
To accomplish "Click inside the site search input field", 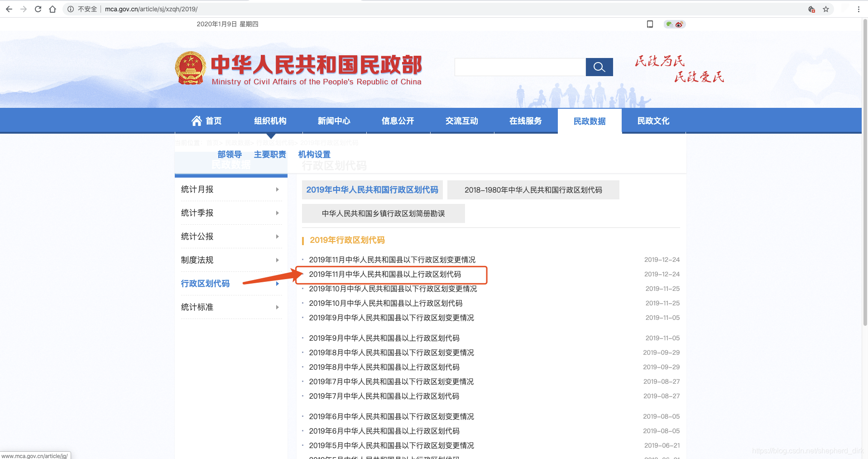I will click(x=519, y=67).
